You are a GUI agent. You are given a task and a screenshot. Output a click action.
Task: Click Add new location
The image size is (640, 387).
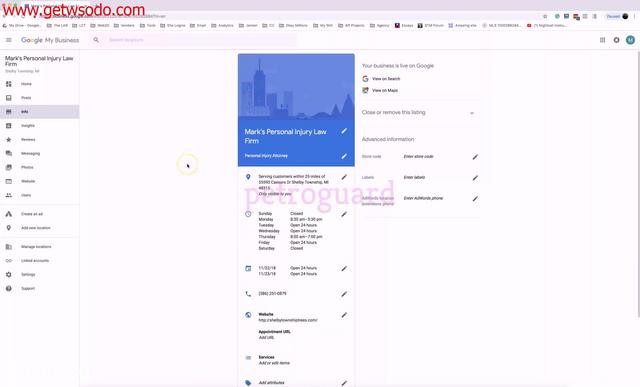click(40, 228)
